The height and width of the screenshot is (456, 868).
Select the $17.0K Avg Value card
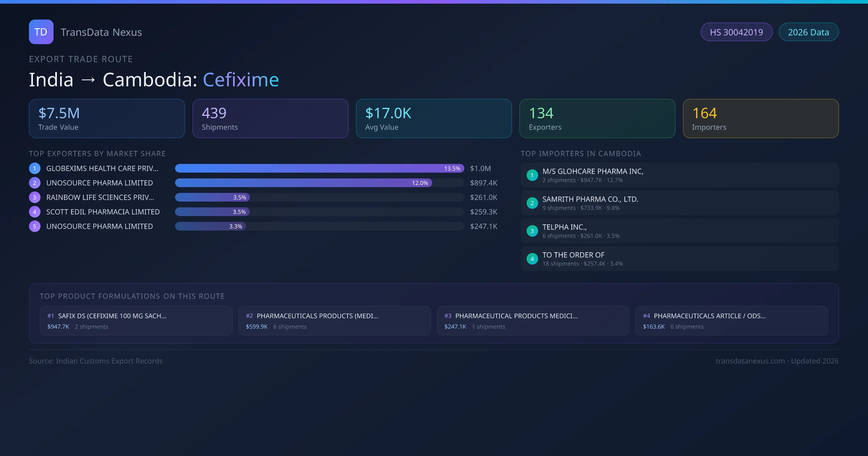pos(434,118)
